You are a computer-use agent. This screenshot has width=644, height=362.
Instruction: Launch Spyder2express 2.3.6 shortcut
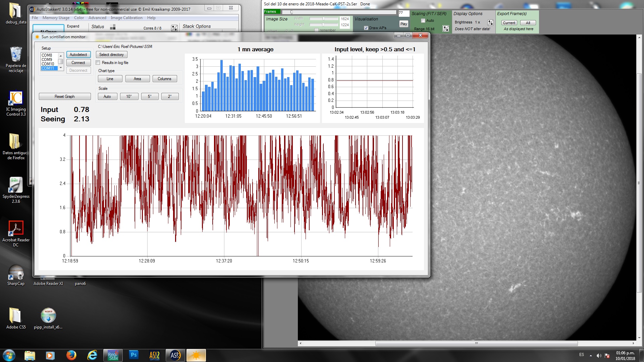click(16, 190)
